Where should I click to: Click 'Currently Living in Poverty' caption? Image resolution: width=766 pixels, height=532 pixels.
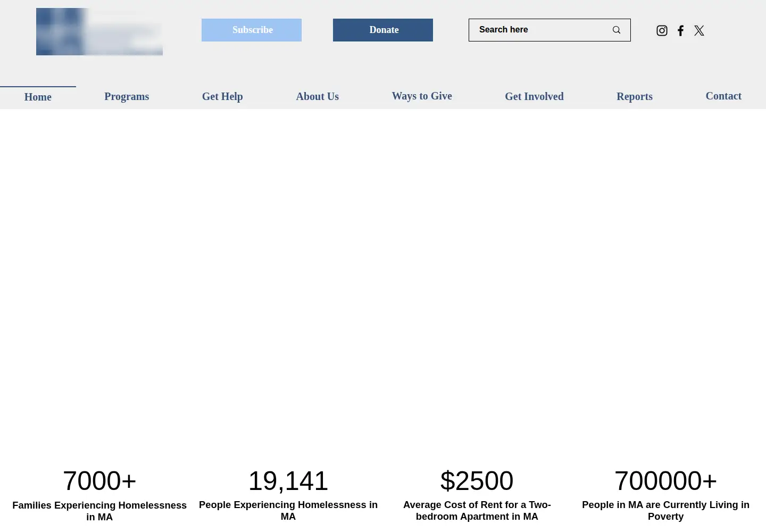tap(666, 510)
